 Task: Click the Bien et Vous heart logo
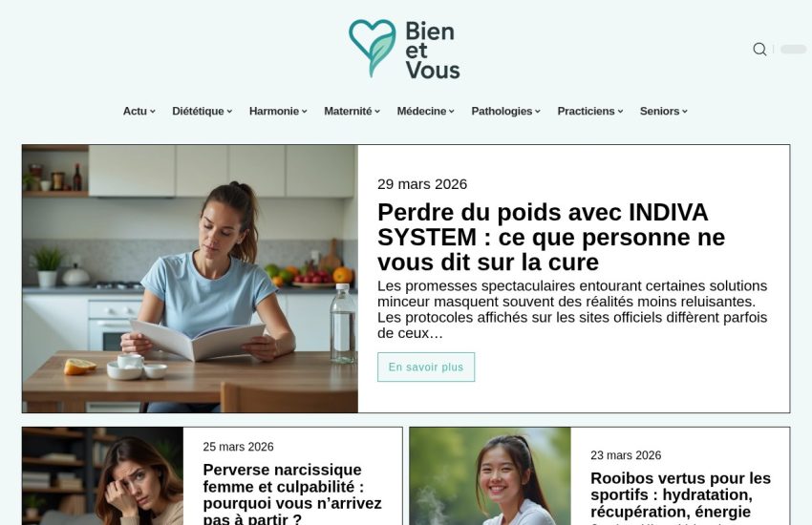[x=404, y=49]
